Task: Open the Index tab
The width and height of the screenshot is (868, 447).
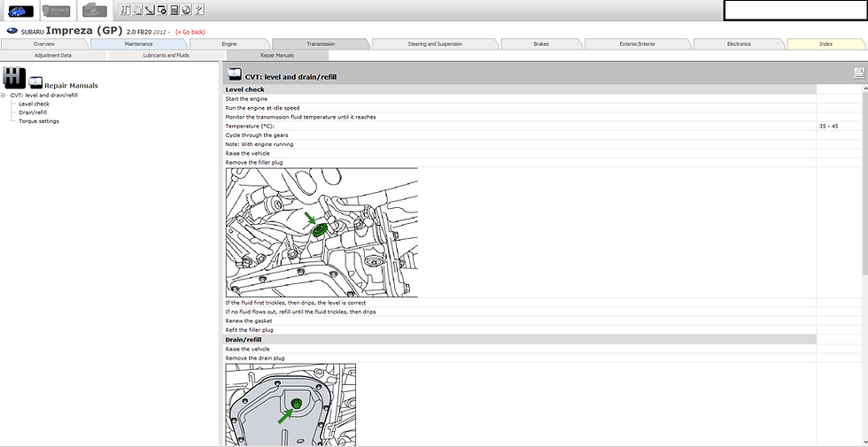Action: [x=825, y=43]
